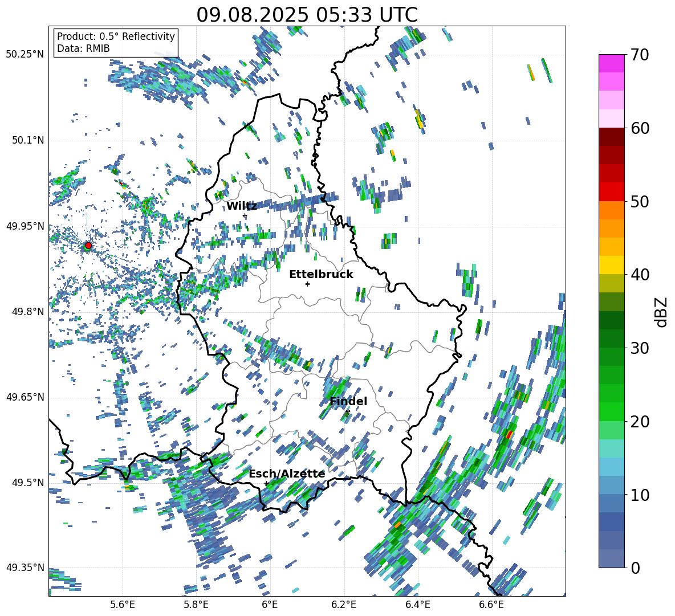This screenshot has height=616, width=675.
Task: Click the 49.95°N latitude label
Action: (x=25, y=226)
